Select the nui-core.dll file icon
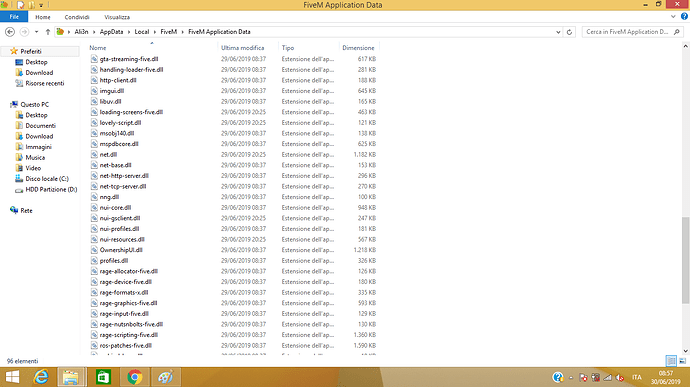The width and height of the screenshot is (690, 387). (x=94, y=207)
